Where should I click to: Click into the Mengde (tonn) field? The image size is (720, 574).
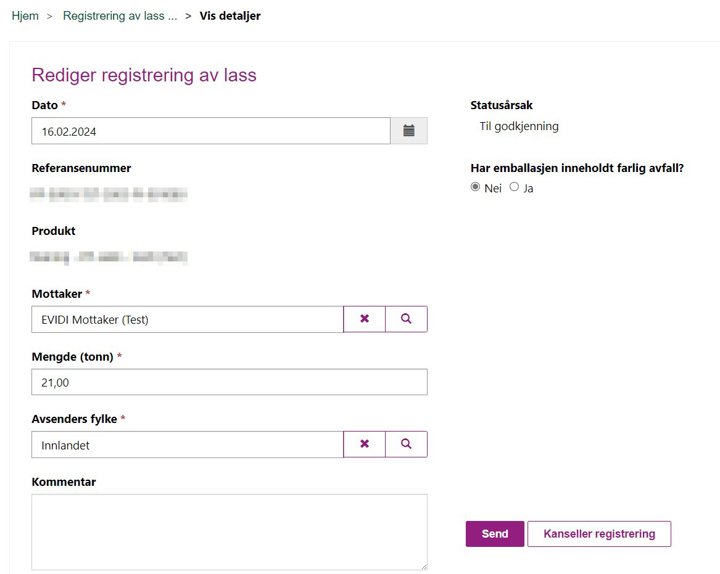229,382
